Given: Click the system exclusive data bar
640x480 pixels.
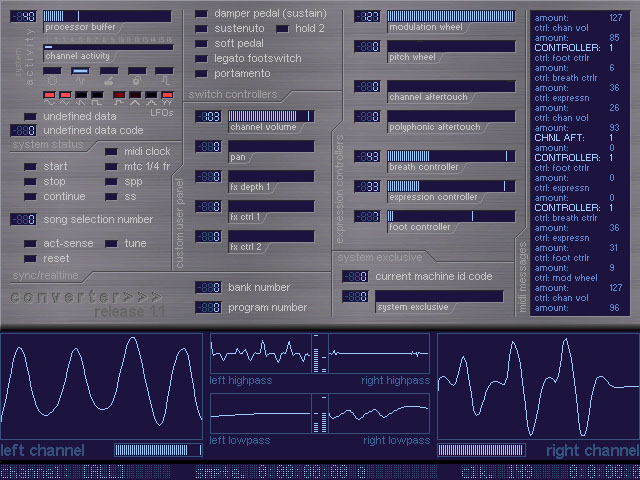Looking at the screenshot, I should 439,296.
